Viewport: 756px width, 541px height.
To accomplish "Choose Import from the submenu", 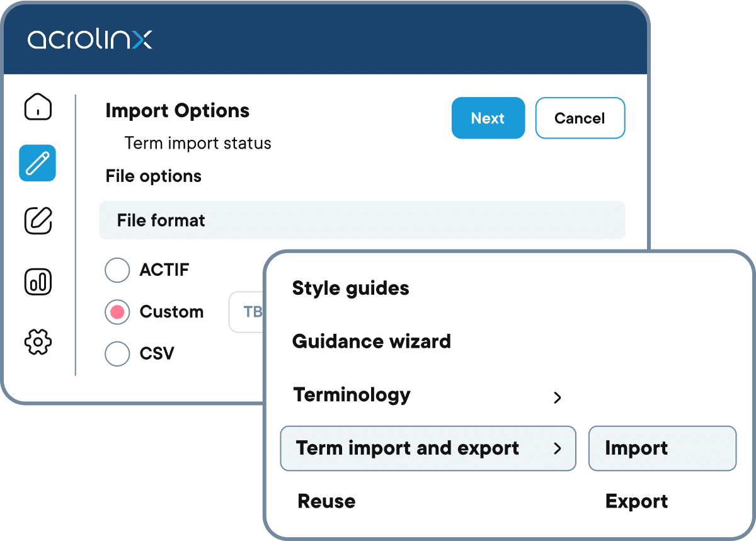I will coord(662,448).
